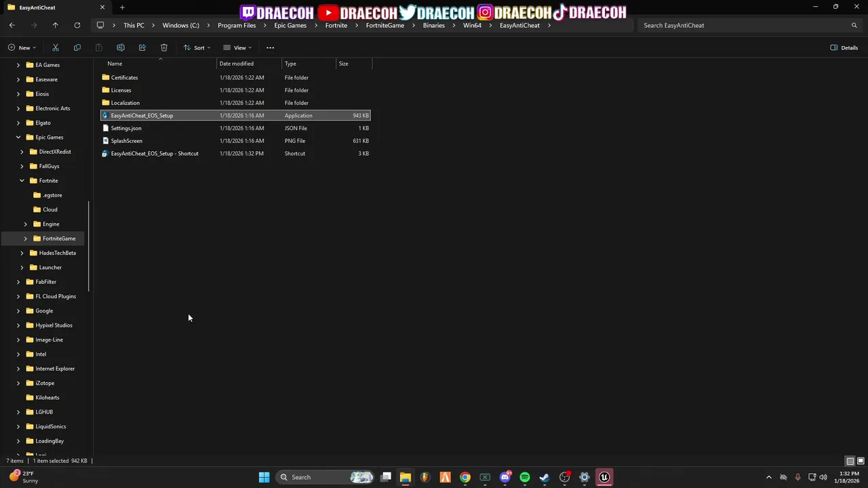868x488 pixels.
Task: Select the Localization folder
Action: 235,103
